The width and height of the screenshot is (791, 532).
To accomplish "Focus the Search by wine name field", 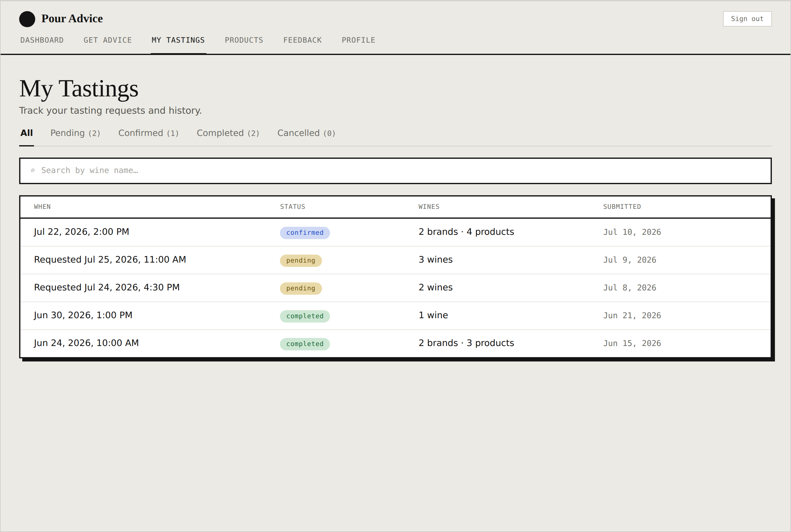I will (395, 171).
